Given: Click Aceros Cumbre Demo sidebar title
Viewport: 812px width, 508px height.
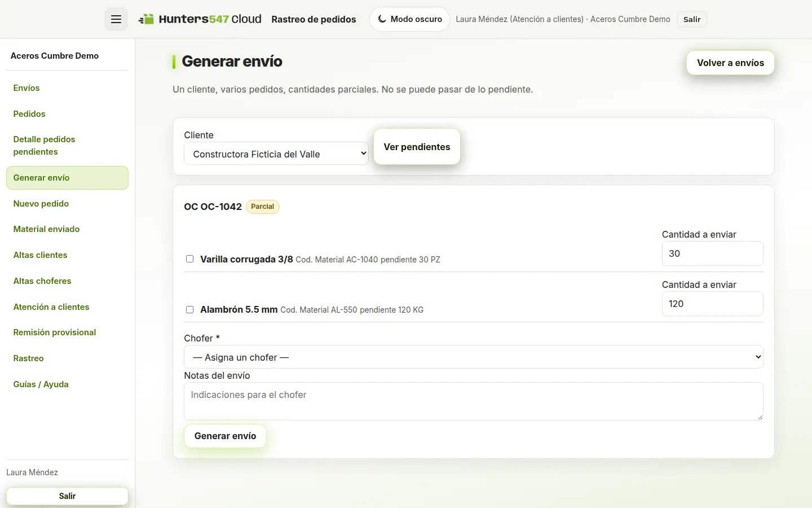Looking at the screenshot, I should click(x=55, y=56).
